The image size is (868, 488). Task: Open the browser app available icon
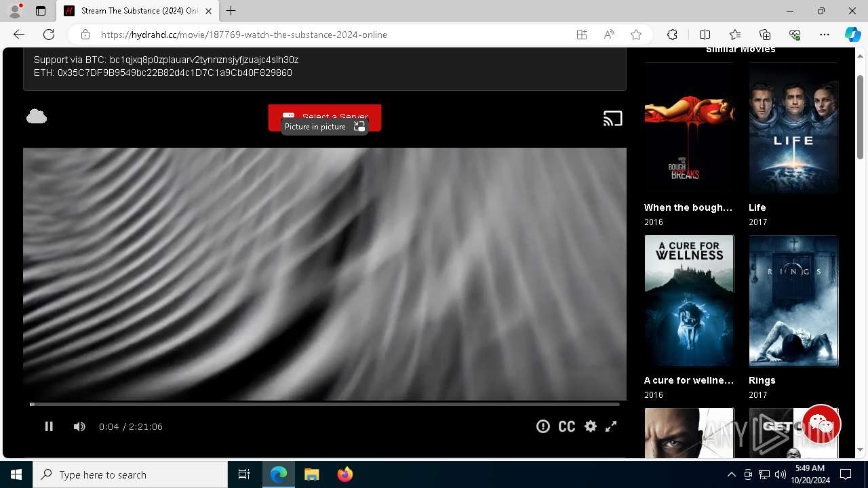(x=582, y=35)
